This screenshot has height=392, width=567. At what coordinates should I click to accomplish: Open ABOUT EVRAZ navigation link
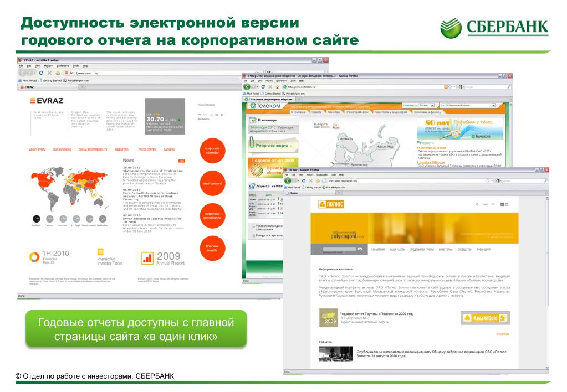[37, 149]
